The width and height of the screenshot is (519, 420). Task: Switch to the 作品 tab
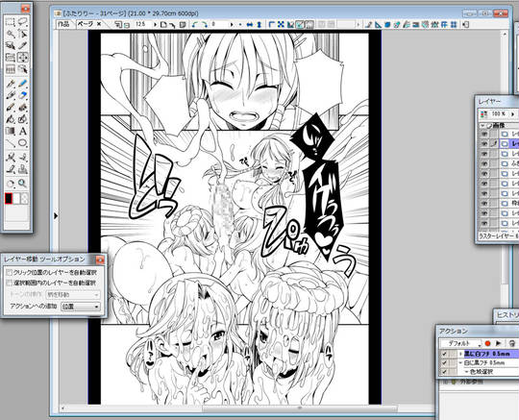tap(63, 24)
